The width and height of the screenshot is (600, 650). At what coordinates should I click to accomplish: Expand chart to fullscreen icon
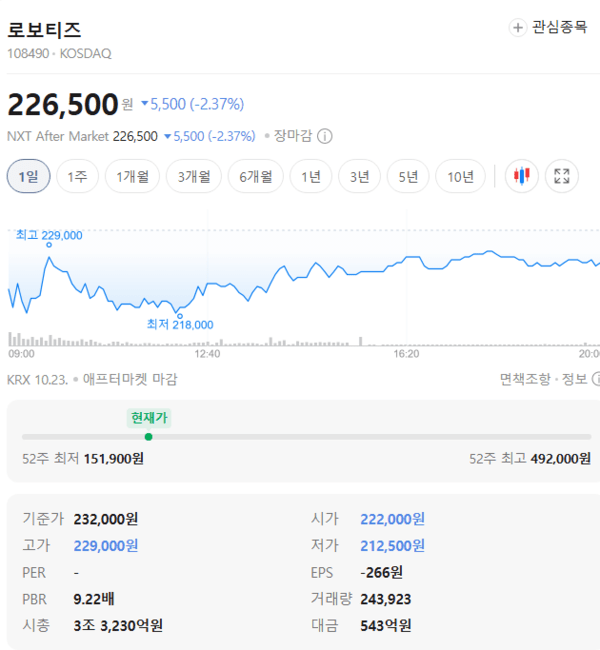(562, 176)
